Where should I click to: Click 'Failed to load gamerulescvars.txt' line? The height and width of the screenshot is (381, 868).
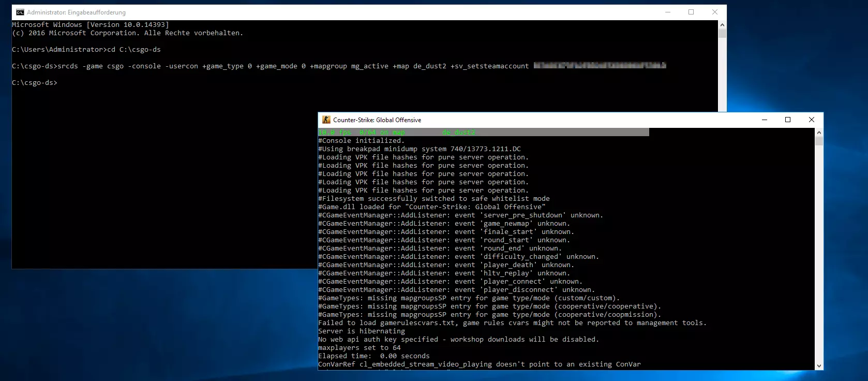coord(513,323)
